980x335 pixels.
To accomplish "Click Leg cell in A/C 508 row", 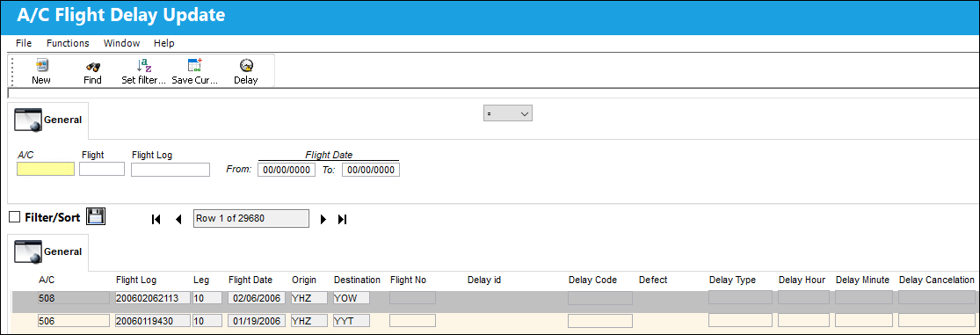I will (207, 298).
